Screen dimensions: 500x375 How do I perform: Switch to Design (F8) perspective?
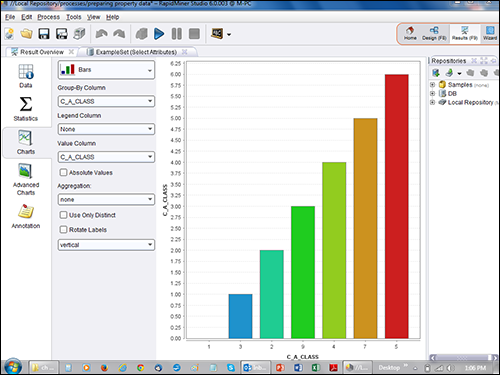(x=434, y=33)
